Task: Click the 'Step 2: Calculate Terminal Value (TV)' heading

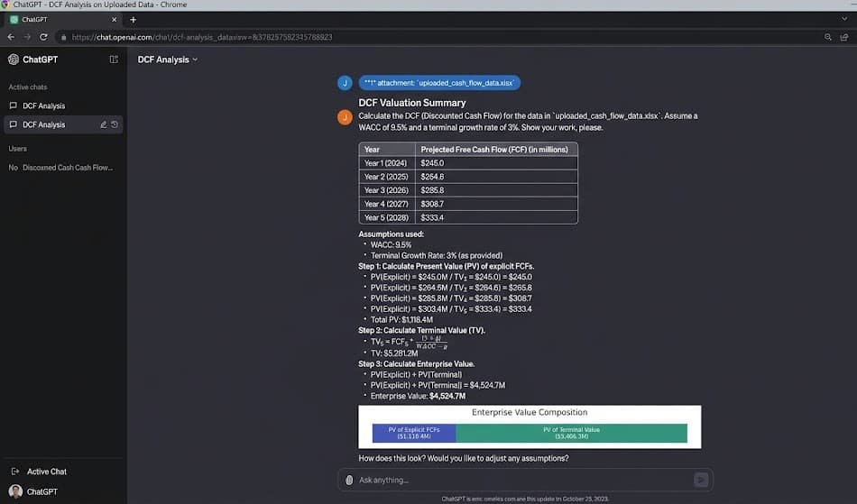Action: (421, 330)
